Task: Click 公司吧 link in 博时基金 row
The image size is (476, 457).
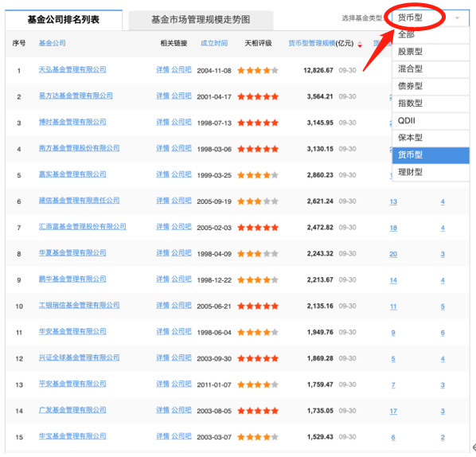Action: (181, 122)
